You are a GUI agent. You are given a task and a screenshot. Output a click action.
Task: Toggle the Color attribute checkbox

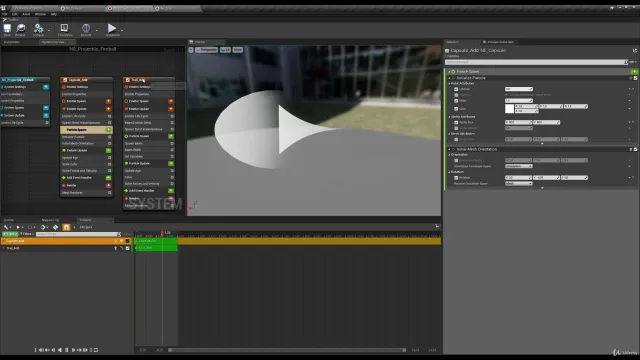456,109
